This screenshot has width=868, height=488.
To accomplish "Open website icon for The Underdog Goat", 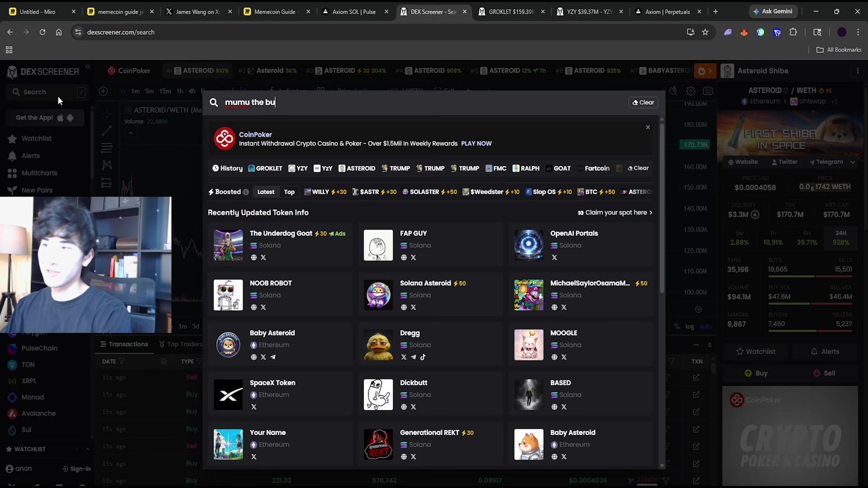I will coord(254,258).
